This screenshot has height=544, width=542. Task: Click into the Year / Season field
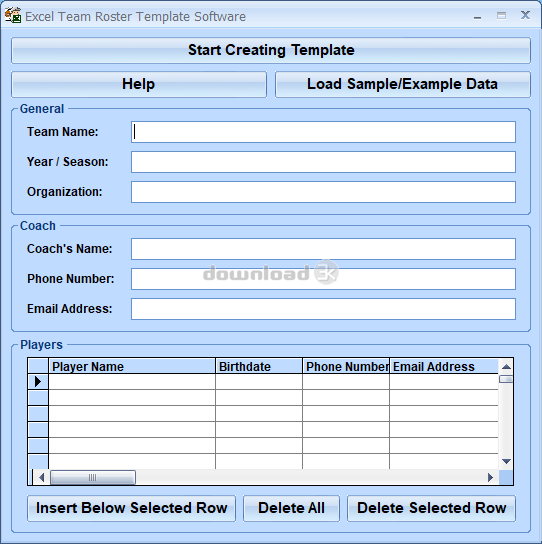click(323, 162)
